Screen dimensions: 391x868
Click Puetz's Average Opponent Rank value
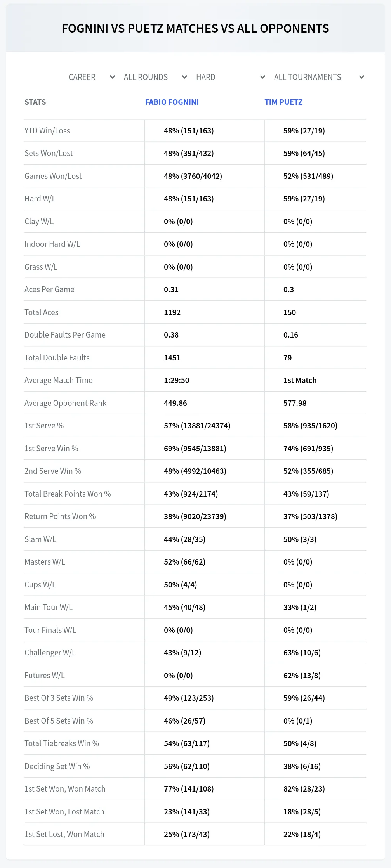click(x=295, y=403)
